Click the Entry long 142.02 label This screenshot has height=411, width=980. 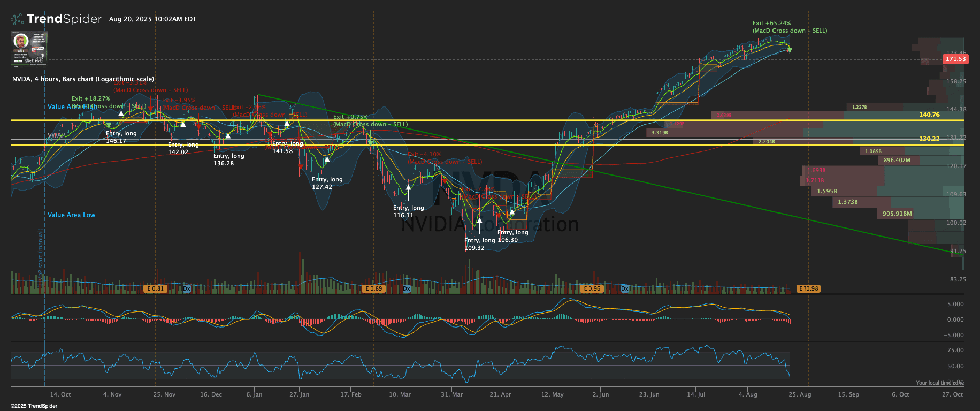(183, 148)
